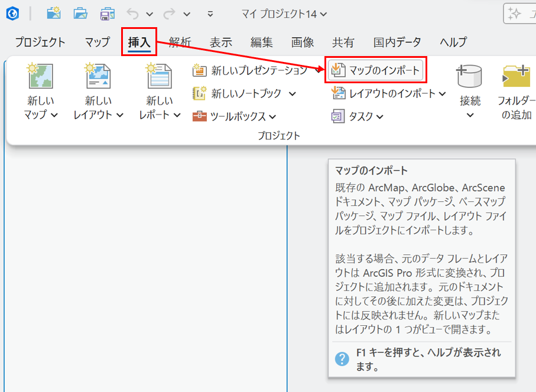Screen dimensions: 536x392
Task: Open the redo history dropdown arrow
Action: pyautogui.click(x=187, y=14)
